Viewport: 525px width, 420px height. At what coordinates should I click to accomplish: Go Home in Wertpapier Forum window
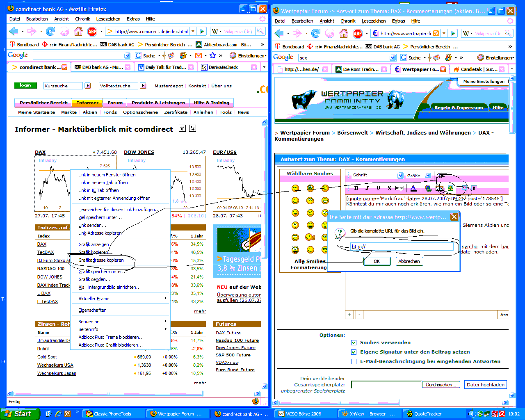(x=344, y=33)
